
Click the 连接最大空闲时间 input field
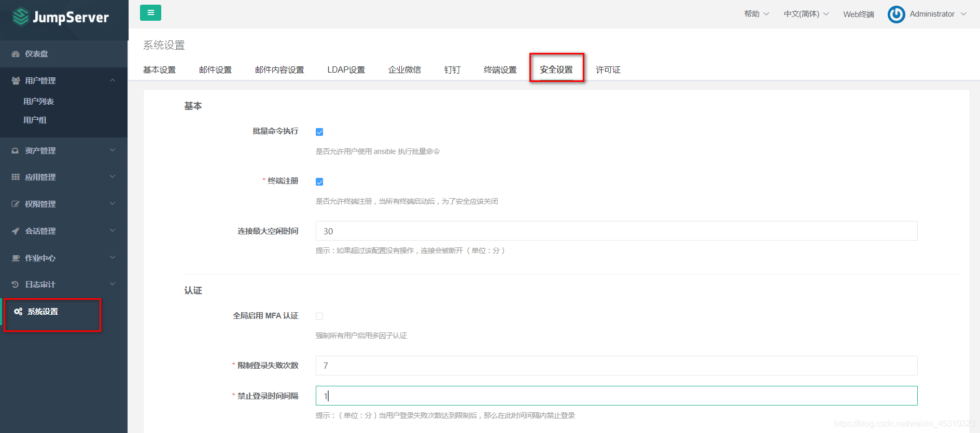pyautogui.click(x=617, y=231)
